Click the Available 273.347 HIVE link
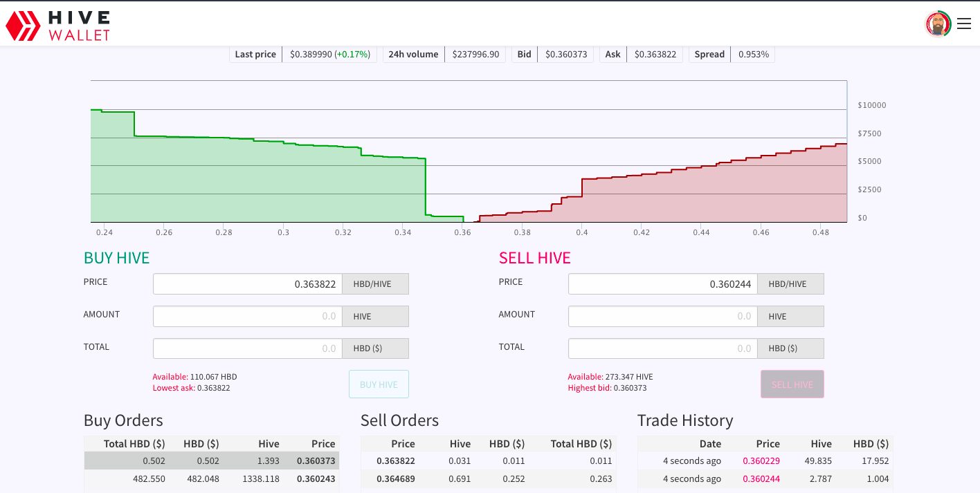The image size is (980, 493). 610,377
